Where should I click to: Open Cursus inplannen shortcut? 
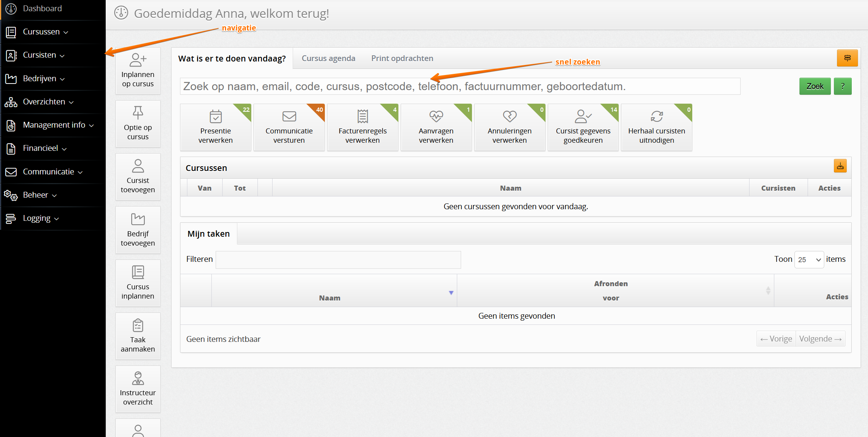tap(138, 283)
